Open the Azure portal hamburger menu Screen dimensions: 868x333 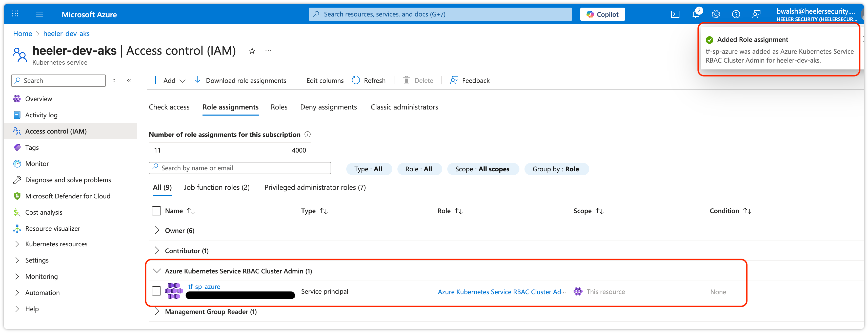coord(39,14)
